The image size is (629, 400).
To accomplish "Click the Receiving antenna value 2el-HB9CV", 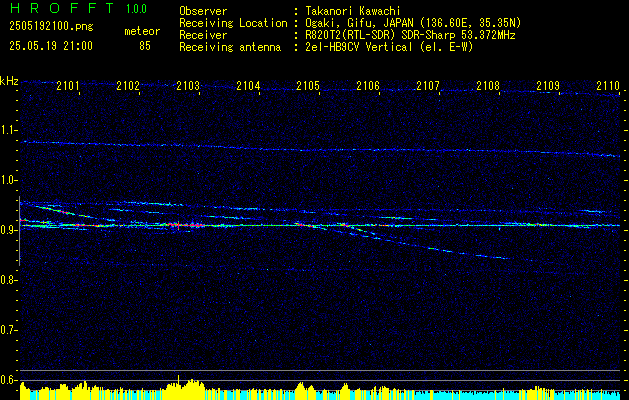I will pyautogui.click(x=389, y=47).
